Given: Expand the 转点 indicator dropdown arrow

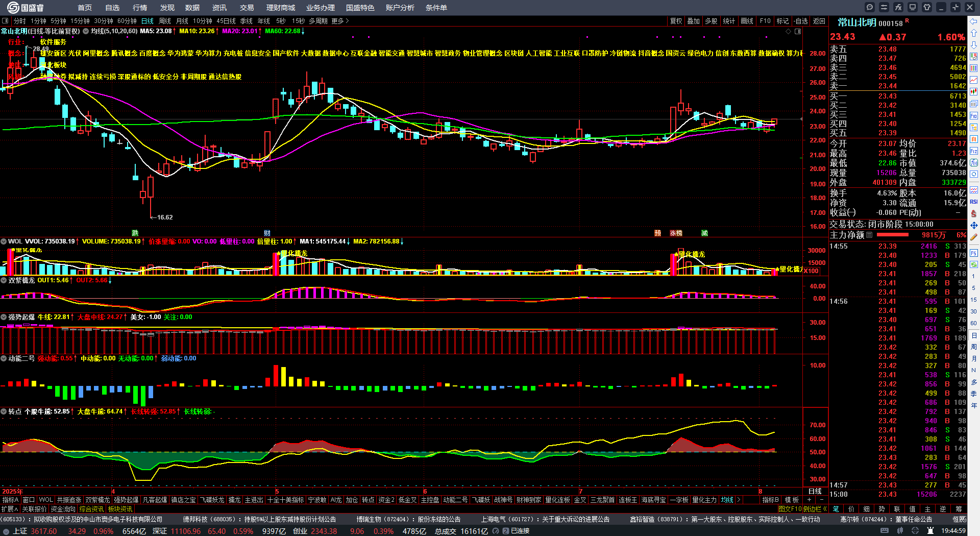Looking at the screenshot, I should (4, 411).
